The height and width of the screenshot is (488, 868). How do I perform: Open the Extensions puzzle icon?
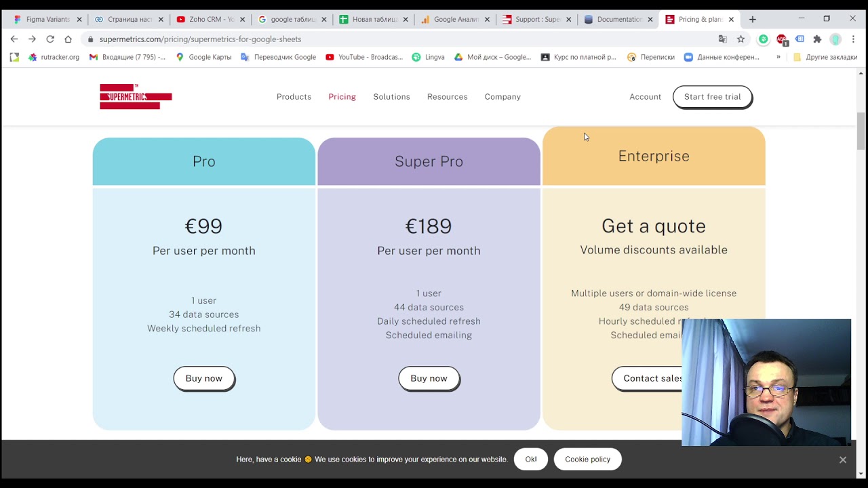coord(817,39)
